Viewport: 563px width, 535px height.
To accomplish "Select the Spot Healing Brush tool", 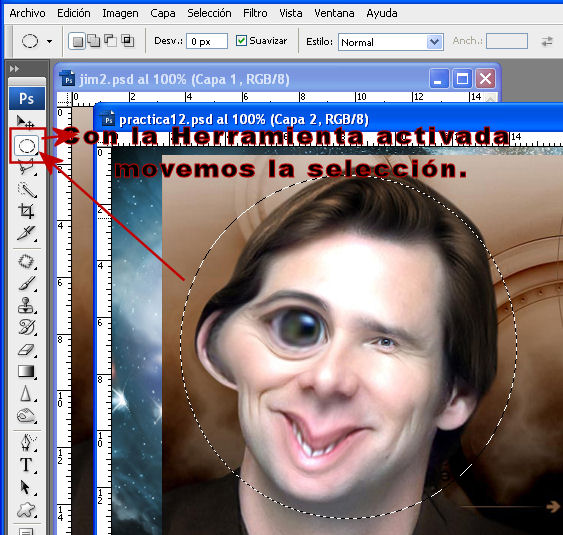I will click(26, 261).
